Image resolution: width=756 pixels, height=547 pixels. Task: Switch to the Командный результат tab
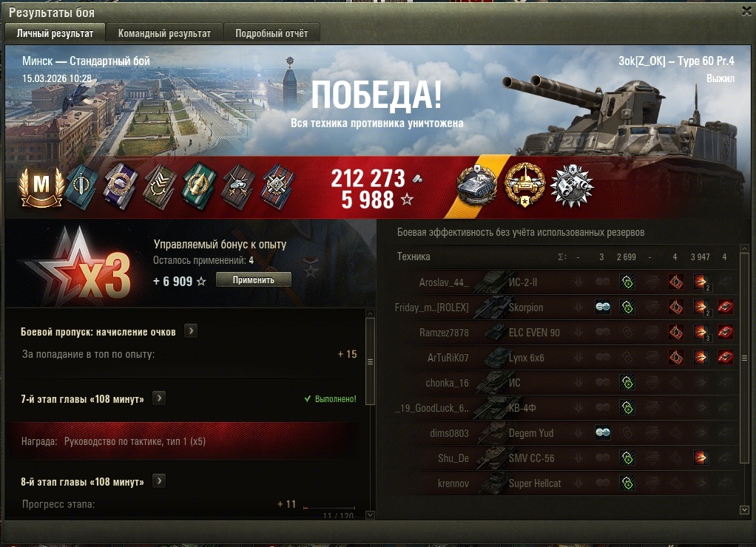[x=164, y=33]
